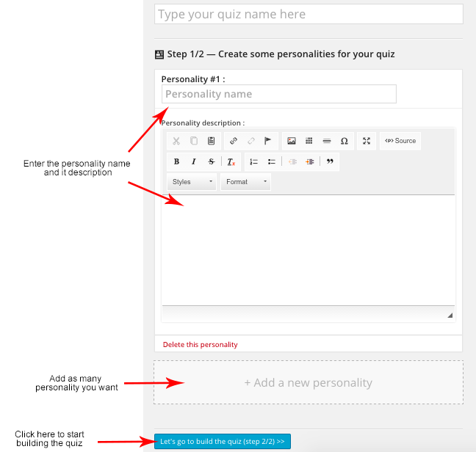Image resolution: width=476 pixels, height=452 pixels.
Task: Click the Delete this personality link
Action: [x=201, y=344]
